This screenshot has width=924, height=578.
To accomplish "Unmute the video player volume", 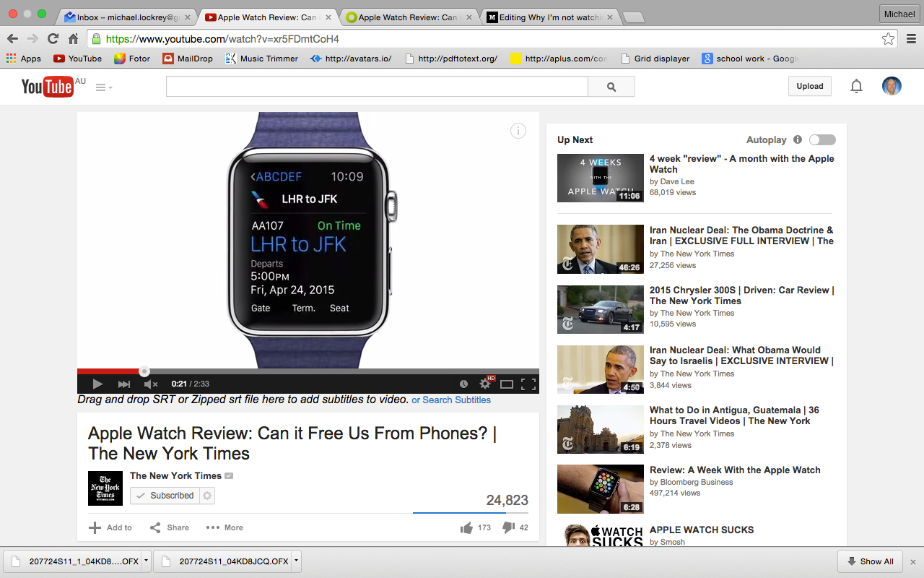I will [151, 384].
